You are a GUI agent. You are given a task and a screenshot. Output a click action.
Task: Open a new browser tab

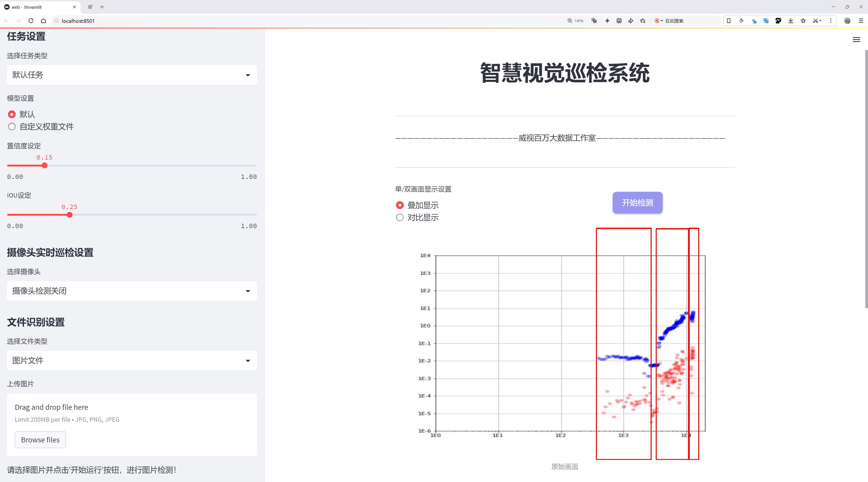(102, 7)
